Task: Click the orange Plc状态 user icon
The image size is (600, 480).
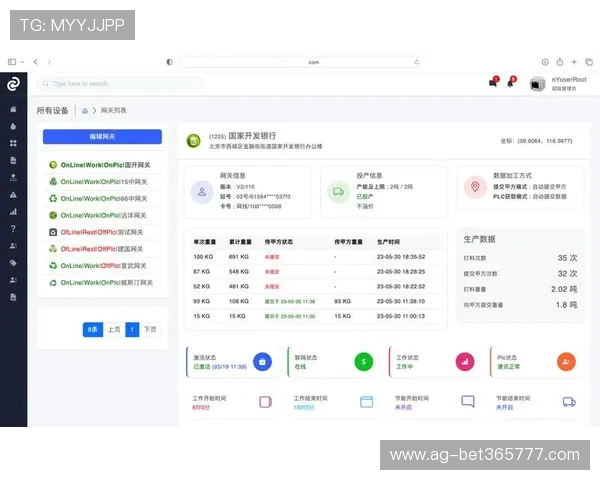Action: pos(566,362)
